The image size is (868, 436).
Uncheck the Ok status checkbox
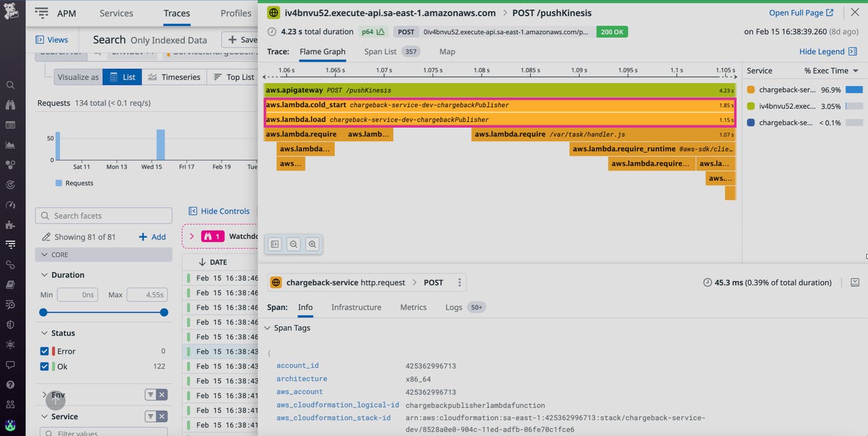click(x=44, y=367)
